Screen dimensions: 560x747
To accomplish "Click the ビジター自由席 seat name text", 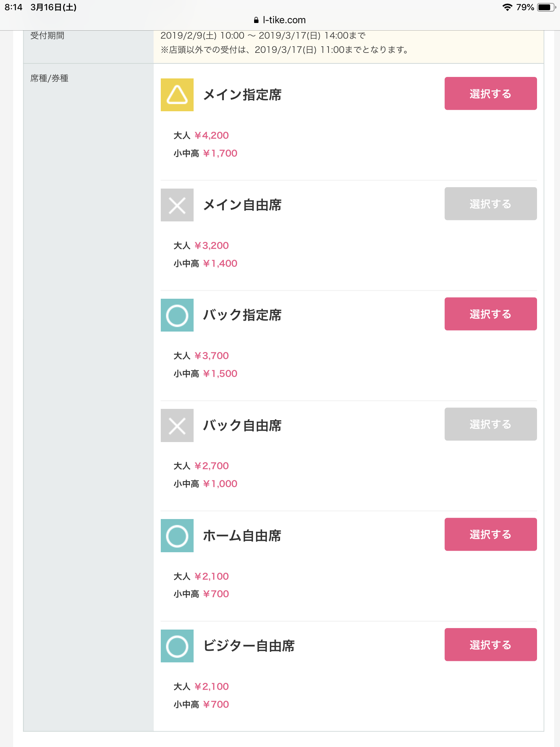I will (x=249, y=646).
